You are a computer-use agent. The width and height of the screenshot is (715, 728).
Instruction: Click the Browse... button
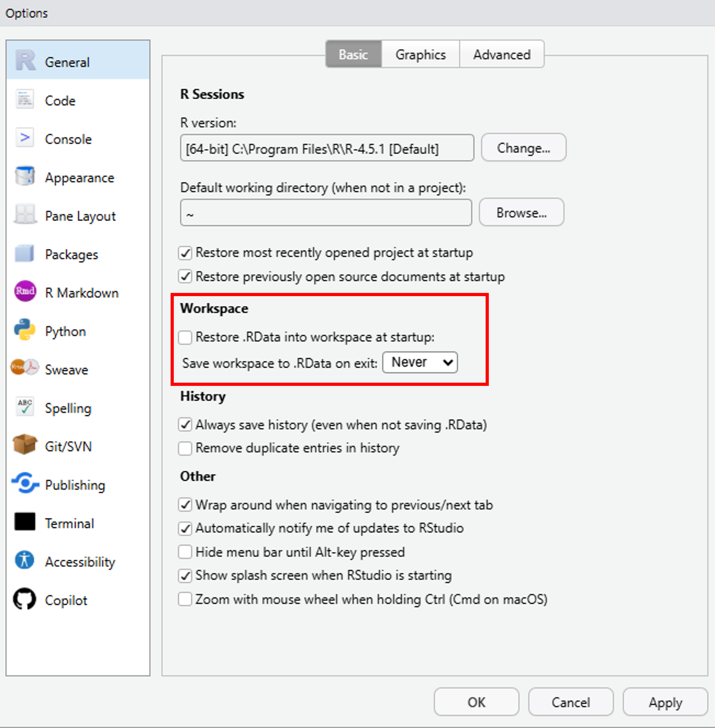pyautogui.click(x=521, y=213)
